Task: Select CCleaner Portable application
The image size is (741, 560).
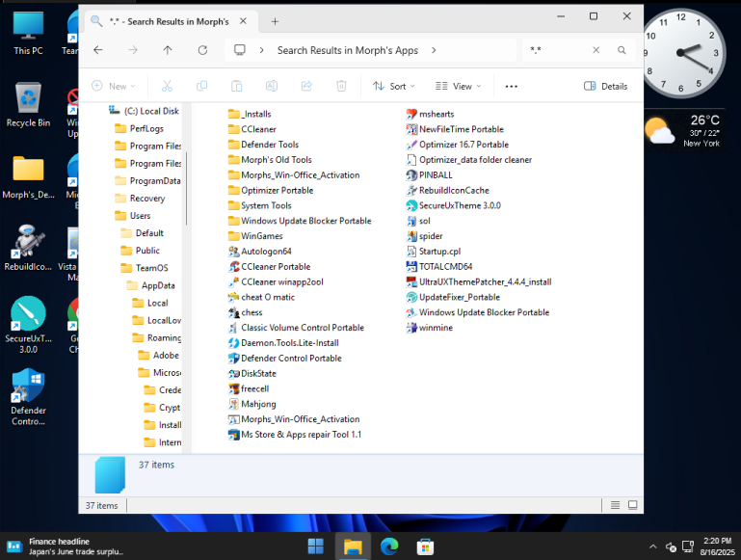Action: pyautogui.click(x=269, y=267)
